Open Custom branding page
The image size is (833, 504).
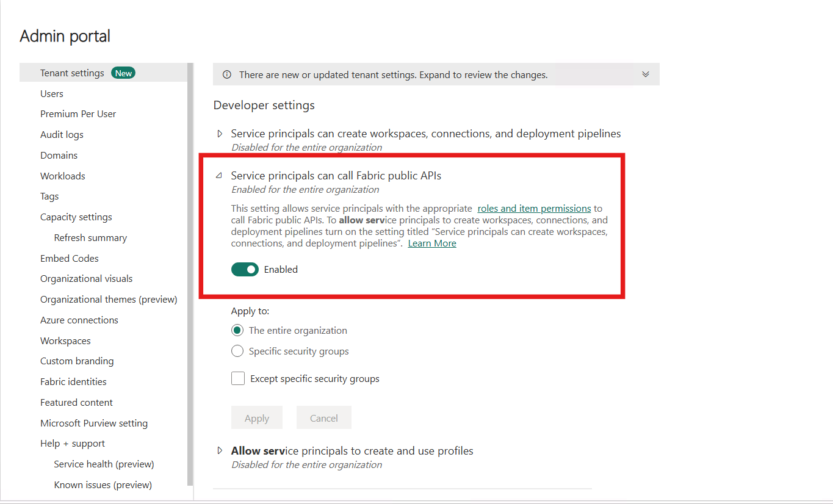point(77,361)
